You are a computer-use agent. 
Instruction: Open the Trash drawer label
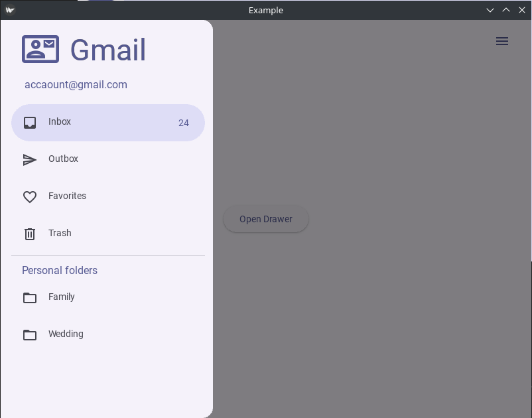[60, 233]
